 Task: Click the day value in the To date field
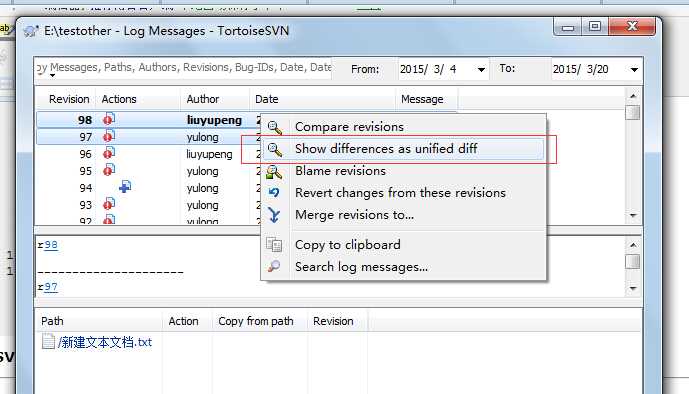click(602, 69)
